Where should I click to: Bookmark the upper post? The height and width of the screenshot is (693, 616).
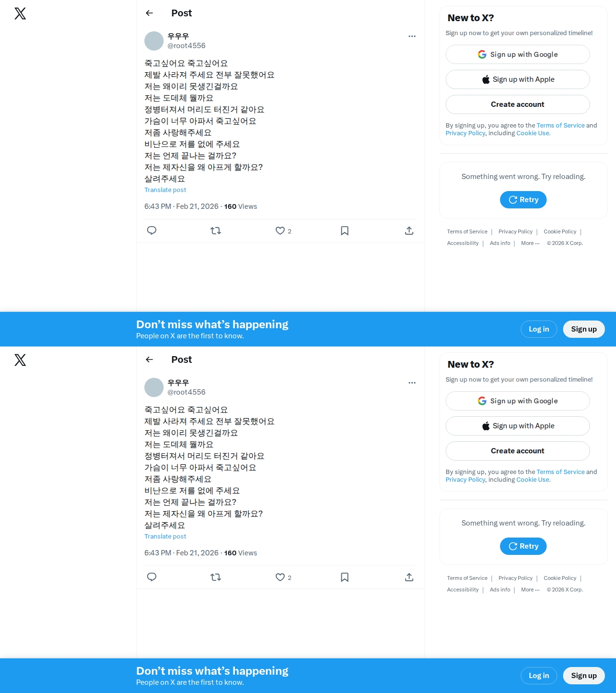pos(345,231)
